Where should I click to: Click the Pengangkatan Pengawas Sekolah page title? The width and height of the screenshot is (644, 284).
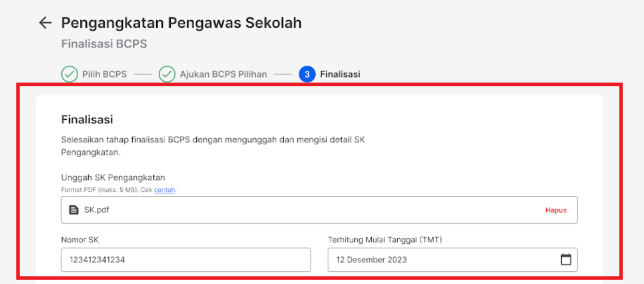[x=181, y=23]
